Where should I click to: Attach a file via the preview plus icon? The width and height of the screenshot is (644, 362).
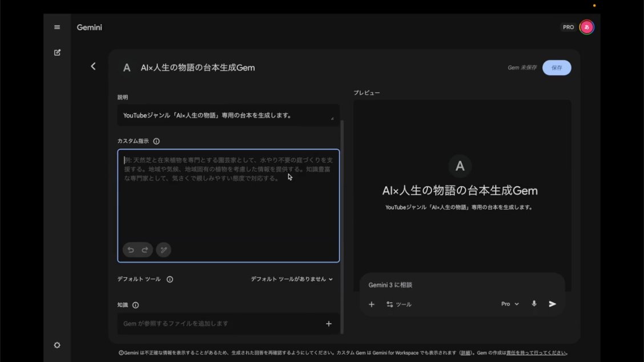click(371, 304)
